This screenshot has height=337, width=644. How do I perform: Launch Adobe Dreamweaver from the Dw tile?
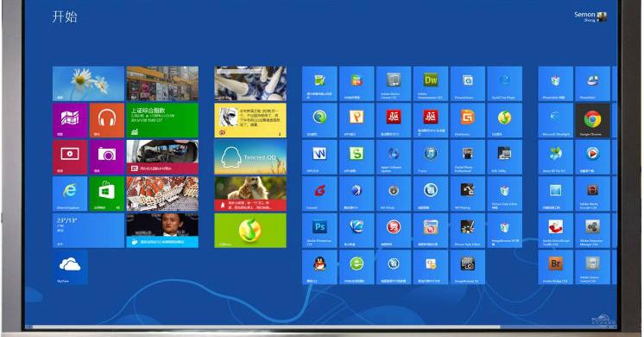coord(431,84)
